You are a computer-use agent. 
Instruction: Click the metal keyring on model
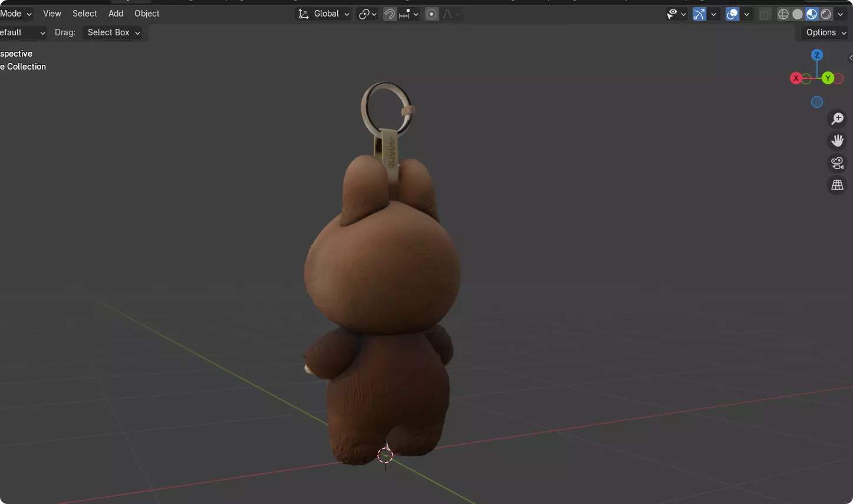tap(386, 109)
